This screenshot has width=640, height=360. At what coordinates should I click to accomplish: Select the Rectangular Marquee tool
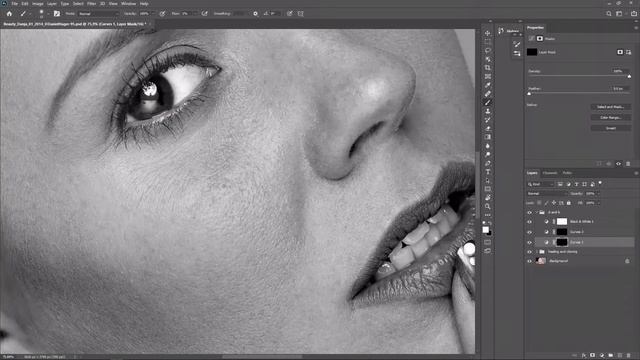pyautogui.click(x=487, y=42)
